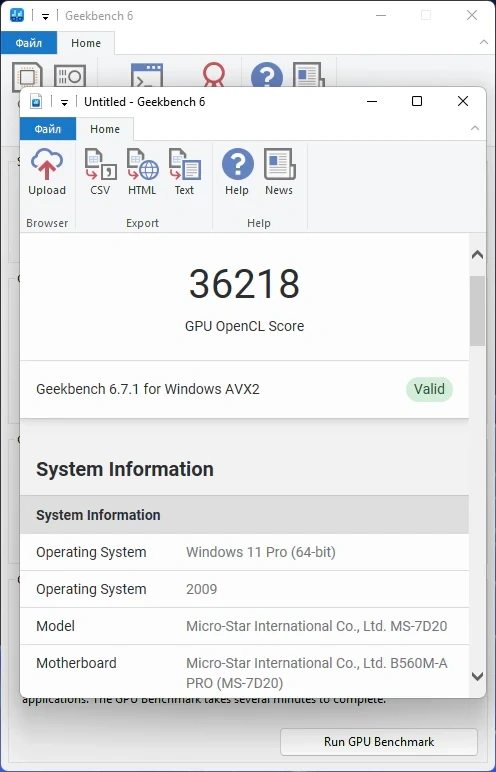Click News icon in background window ribbon
The image size is (496, 772).
click(x=309, y=75)
